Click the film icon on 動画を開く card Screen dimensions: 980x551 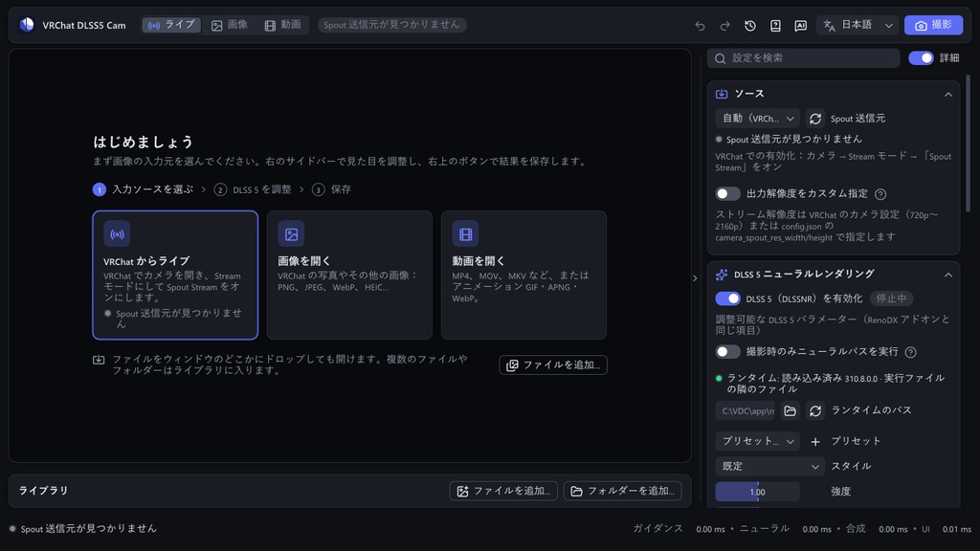[466, 234]
